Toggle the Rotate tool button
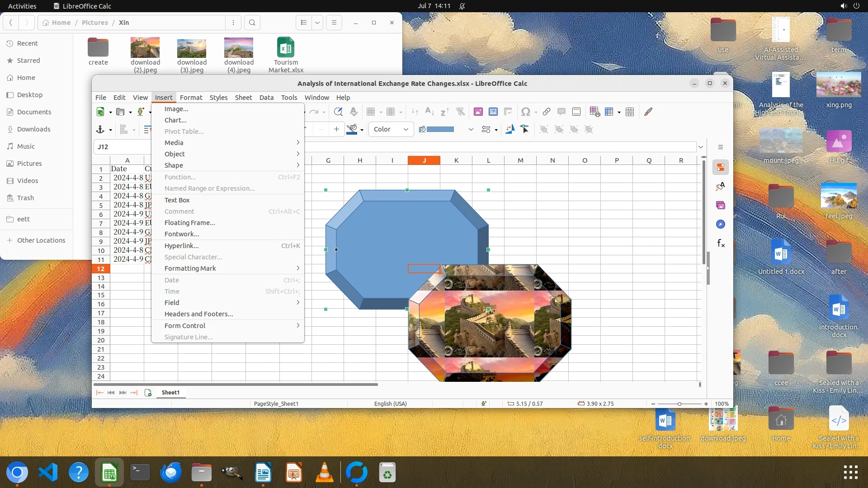 click(509, 129)
